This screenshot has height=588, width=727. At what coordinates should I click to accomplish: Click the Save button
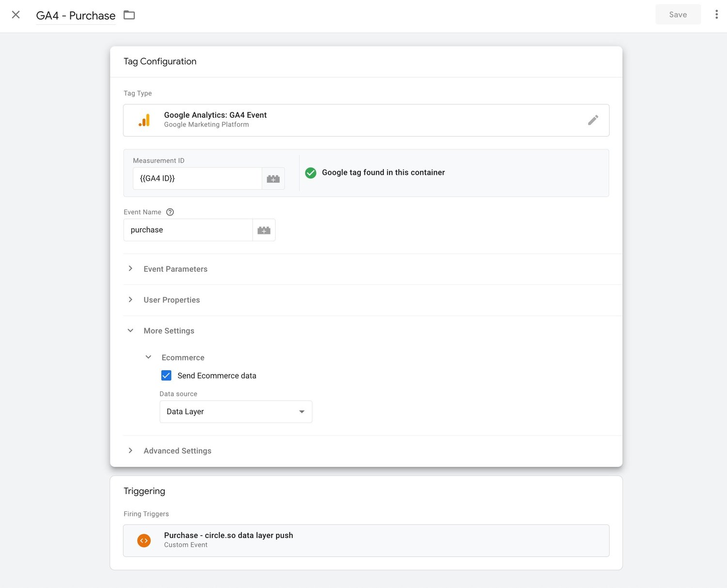(678, 15)
